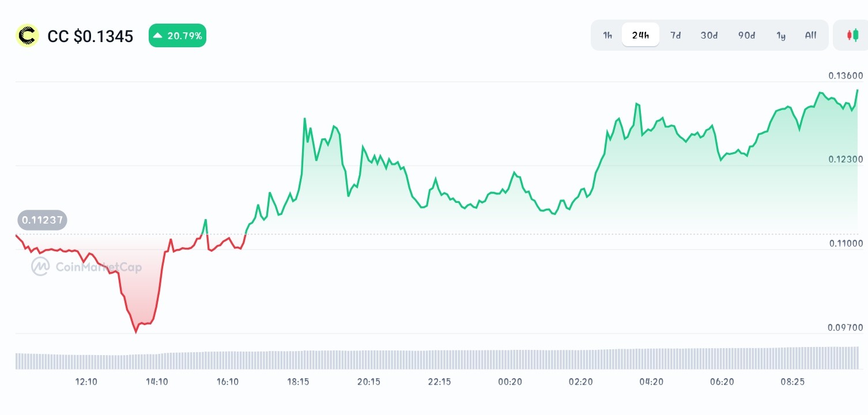The height and width of the screenshot is (415, 868).
Task: Switch to candlestick chart view
Action: point(851,35)
